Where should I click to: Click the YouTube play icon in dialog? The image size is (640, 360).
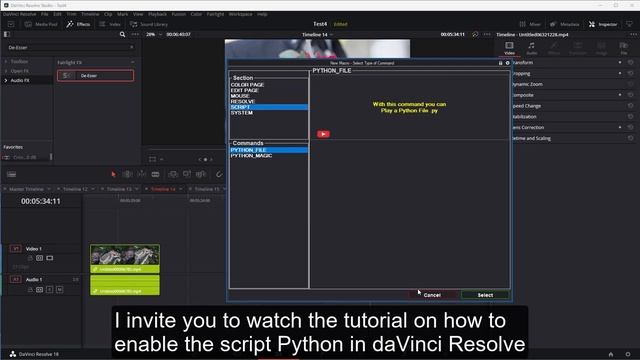tap(323, 134)
